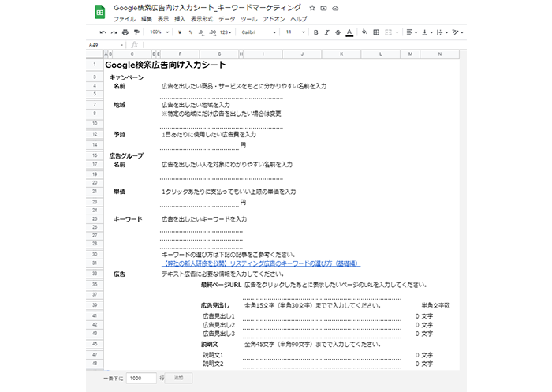Click the 広告グループ label cell
This screenshot has width=552, height=392.
coord(126,155)
